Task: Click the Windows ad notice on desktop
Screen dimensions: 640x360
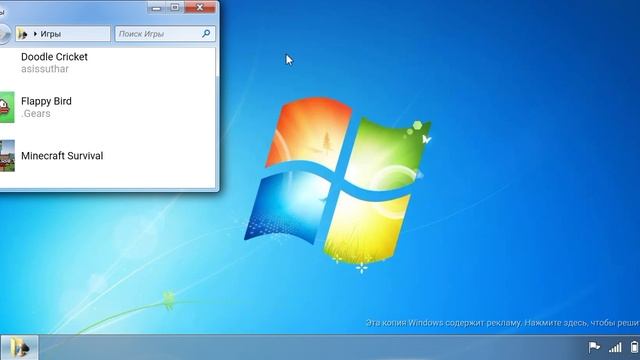Action: tap(502, 323)
